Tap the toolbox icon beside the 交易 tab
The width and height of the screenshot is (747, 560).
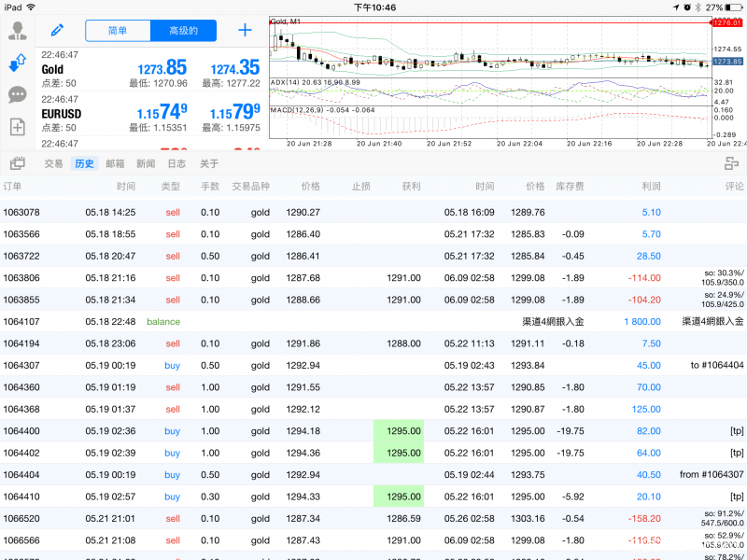[x=17, y=163]
